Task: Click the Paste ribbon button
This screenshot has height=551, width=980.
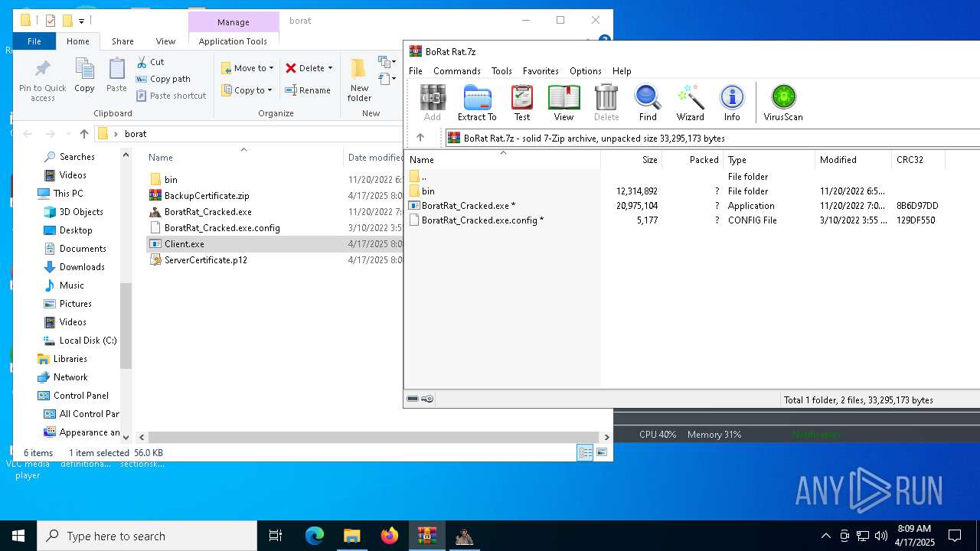Action: 116,77
